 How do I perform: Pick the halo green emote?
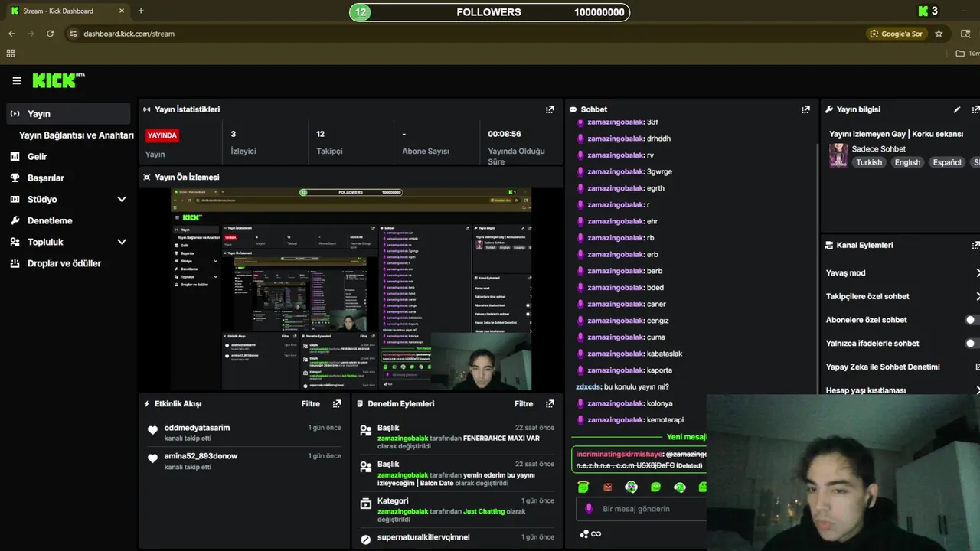point(583,487)
